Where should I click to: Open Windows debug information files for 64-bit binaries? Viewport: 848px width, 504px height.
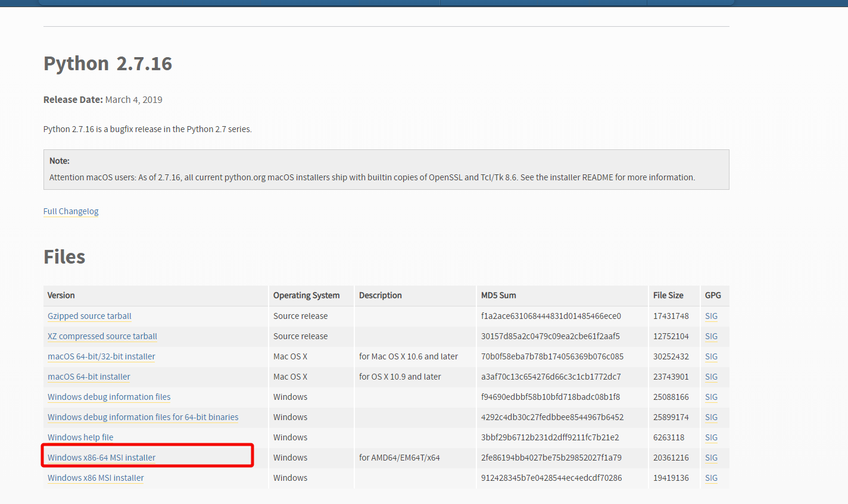142,417
